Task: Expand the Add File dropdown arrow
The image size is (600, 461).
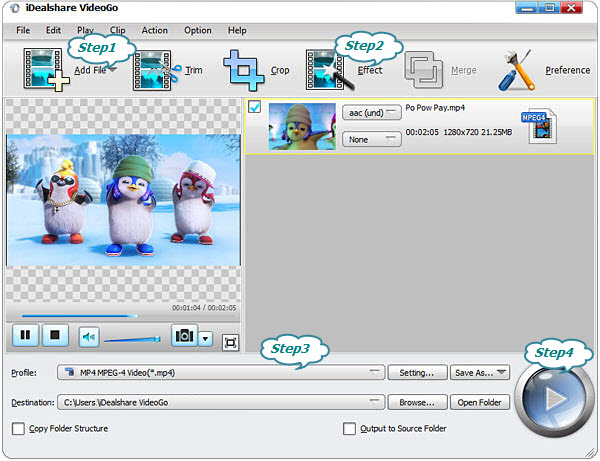Action: coord(112,70)
